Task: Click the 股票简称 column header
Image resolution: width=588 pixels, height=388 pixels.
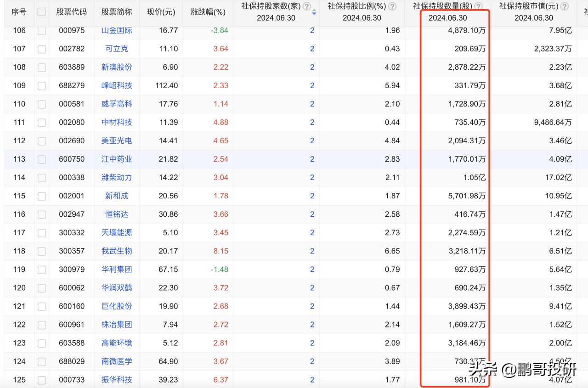Action: click(x=117, y=12)
